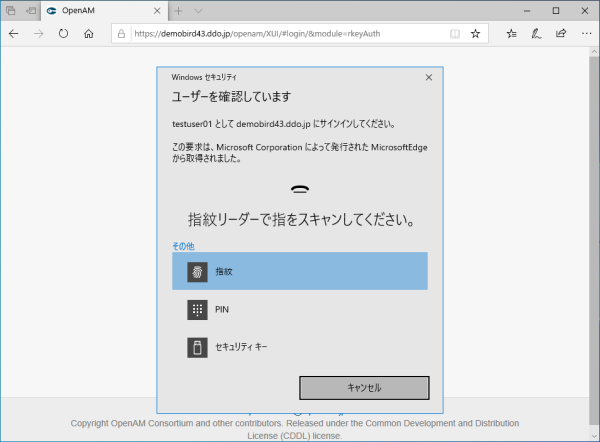
Task: Toggle reading view in the address bar
Action: [455, 34]
